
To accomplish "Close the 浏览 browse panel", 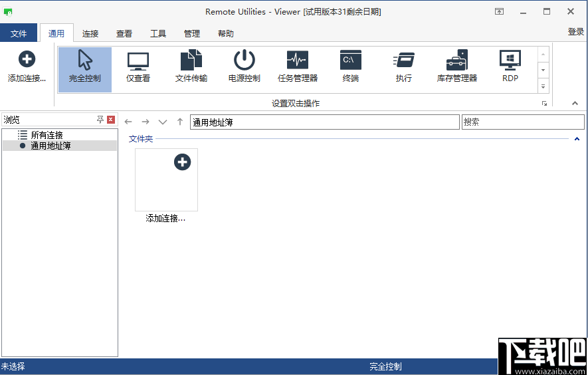I will pyautogui.click(x=111, y=120).
